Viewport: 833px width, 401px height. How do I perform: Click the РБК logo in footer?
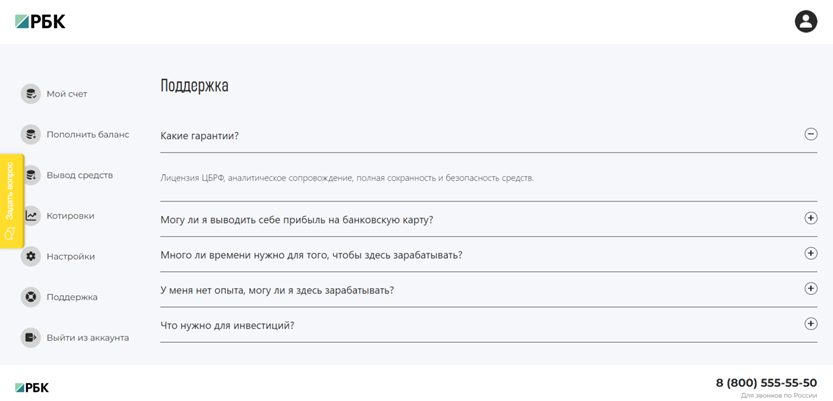pyautogui.click(x=32, y=388)
